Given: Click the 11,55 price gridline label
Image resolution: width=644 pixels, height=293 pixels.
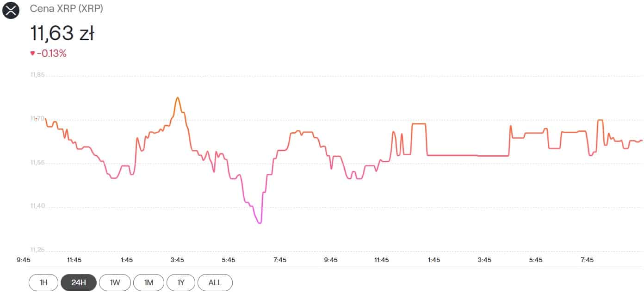Looking at the screenshot, I should pyautogui.click(x=37, y=163).
